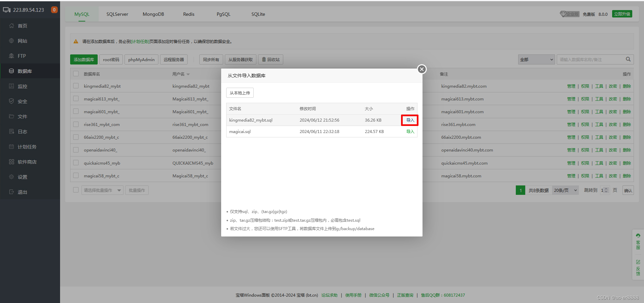The width and height of the screenshot is (644, 303).
Task: Click the 同步所有 button
Action: (211, 59)
